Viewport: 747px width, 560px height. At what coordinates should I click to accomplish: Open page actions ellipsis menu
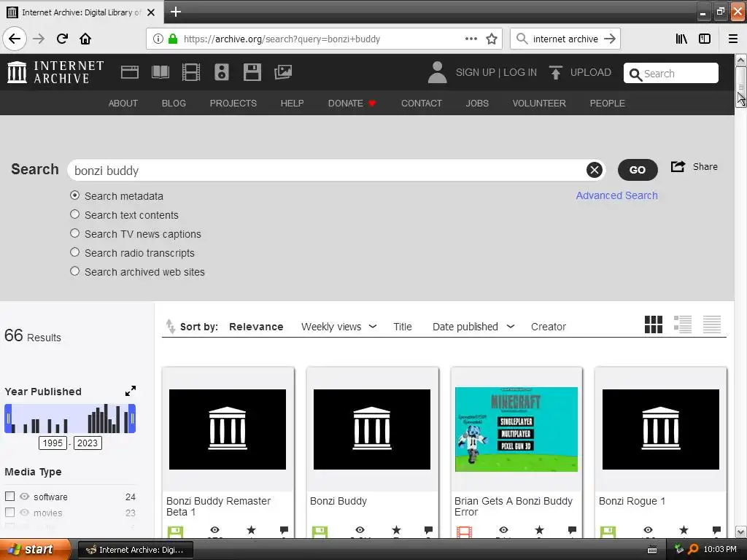tap(471, 39)
